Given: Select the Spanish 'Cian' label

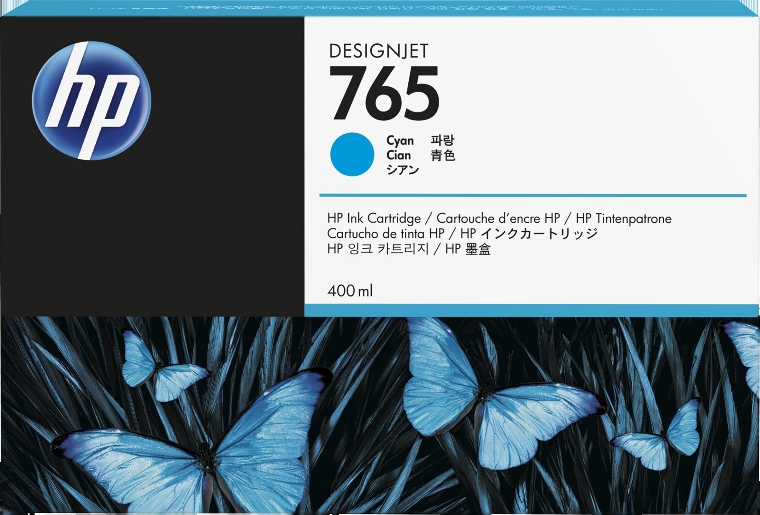Looking at the screenshot, I should tap(399, 156).
